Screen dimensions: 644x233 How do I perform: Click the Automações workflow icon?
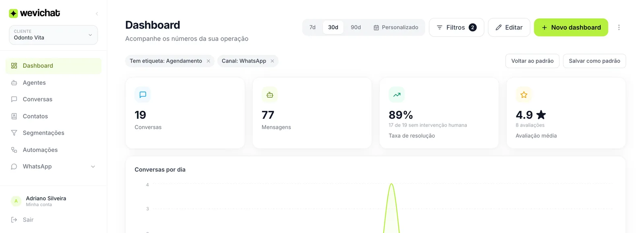pos(14,150)
